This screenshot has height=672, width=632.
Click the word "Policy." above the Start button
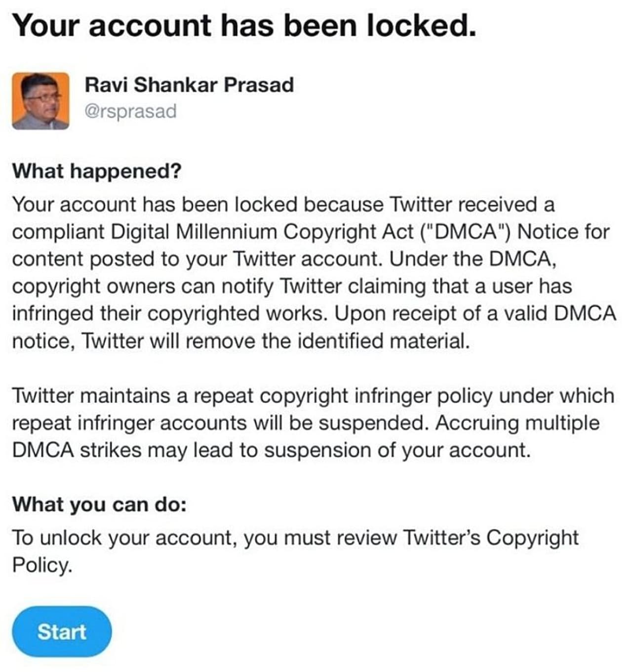click(42, 565)
